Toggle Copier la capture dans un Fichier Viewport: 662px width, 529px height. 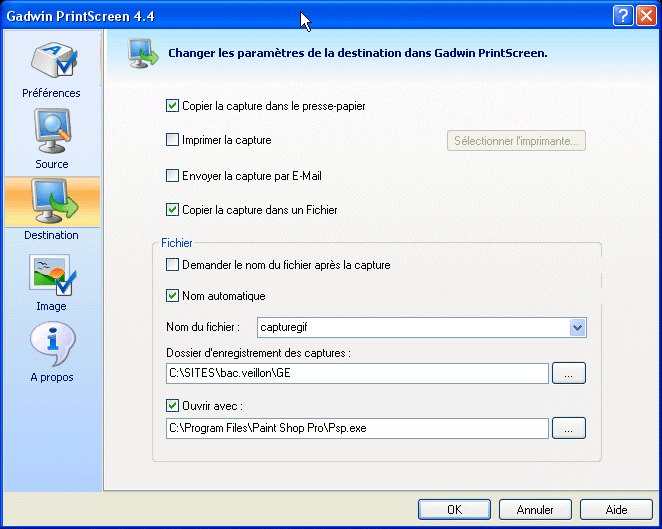click(x=172, y=209)
